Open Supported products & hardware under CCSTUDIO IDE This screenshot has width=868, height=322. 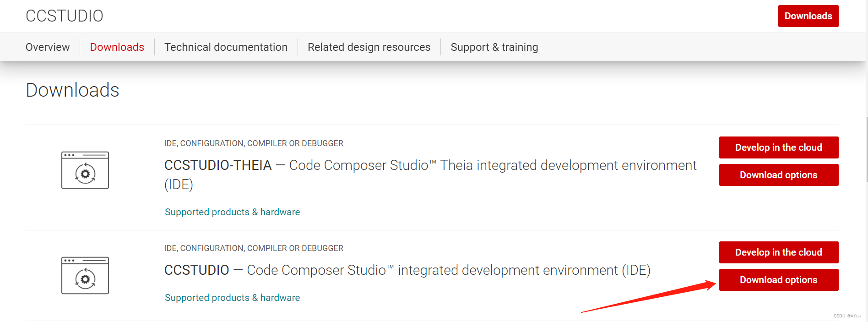tap(233, 298)
